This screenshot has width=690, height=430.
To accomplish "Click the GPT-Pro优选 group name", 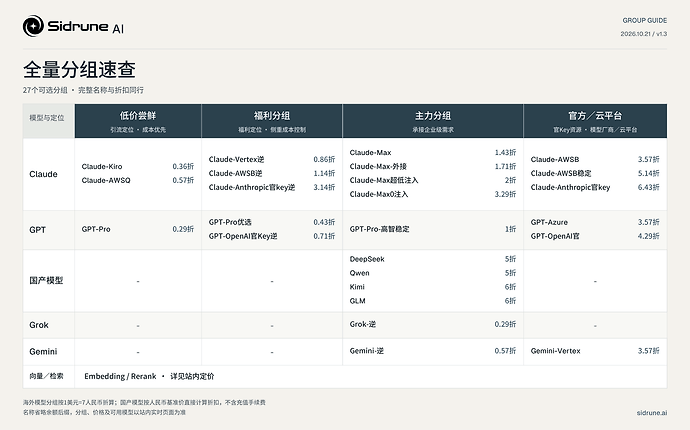I will pyautogui.click(x=230, y=222).
